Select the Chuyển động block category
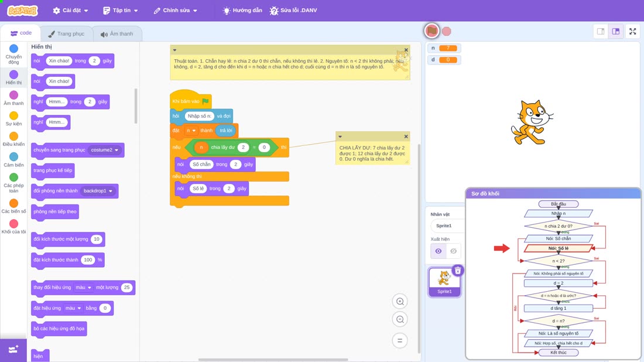644x362 pixels. point(13,54)
